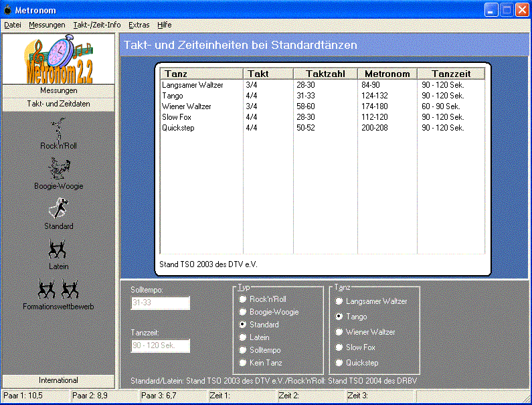The width and height of the screenshot is (532, 405).
Task: Click the Takt column header
Action: pos(268,74)
